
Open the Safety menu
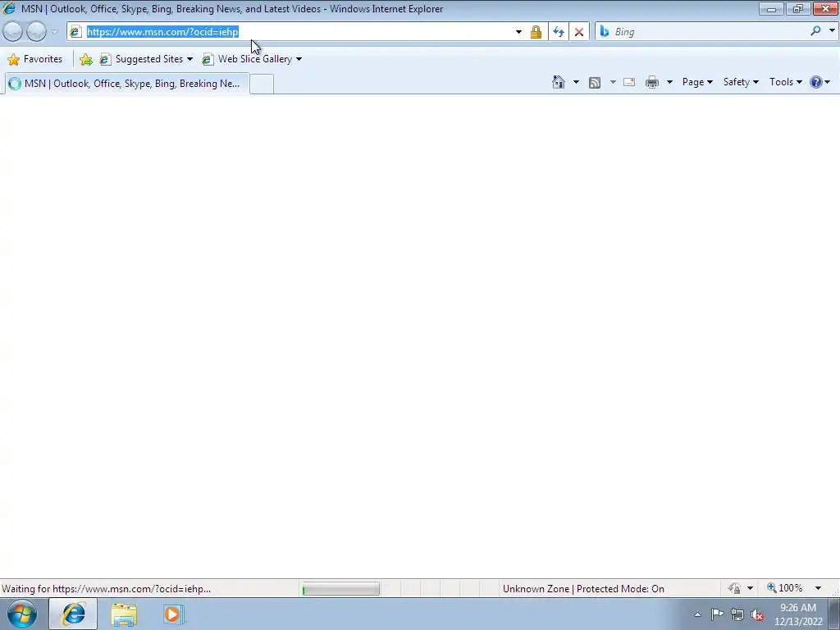click(x=741, y=82)
